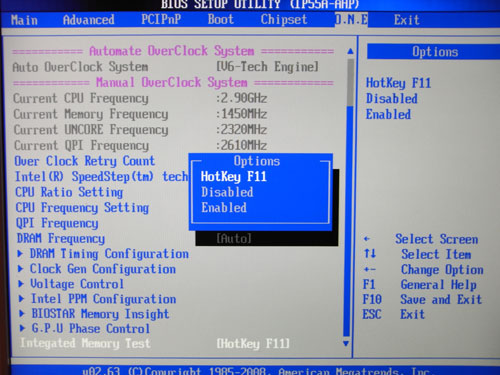Select Over Clock Retry Count setting
Screen dimensions: 500x375
click(x=85, y=161)
